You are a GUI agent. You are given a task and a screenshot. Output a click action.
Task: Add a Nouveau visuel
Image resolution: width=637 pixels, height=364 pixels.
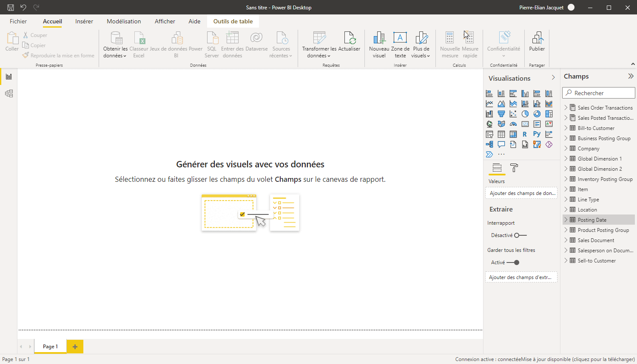pos(379,45)
